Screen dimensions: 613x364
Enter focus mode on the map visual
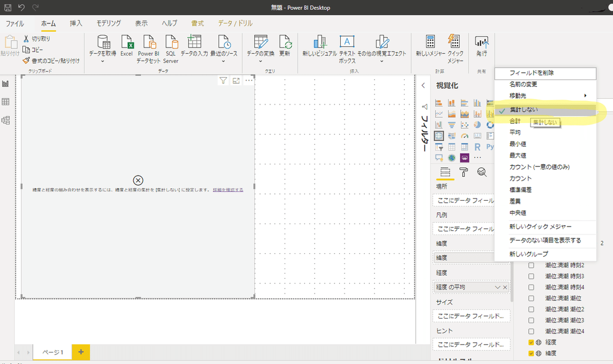click(x=236, y=80)
